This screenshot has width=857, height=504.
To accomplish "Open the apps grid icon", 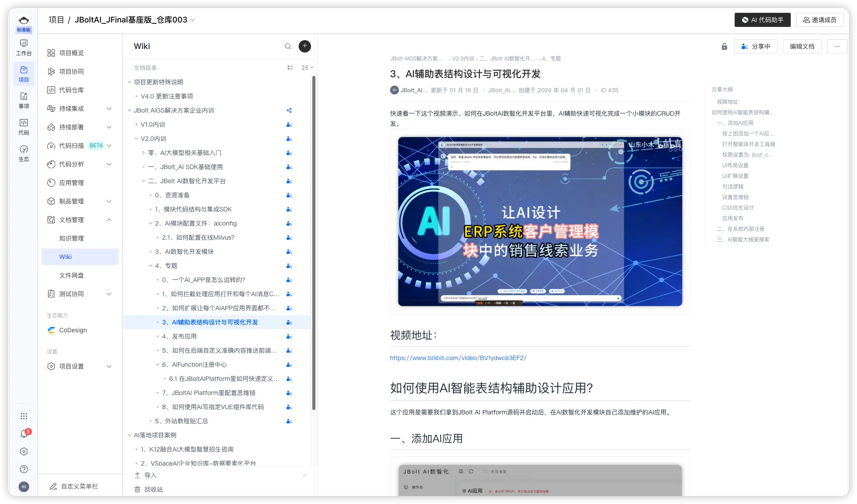I will pos(24,416).
